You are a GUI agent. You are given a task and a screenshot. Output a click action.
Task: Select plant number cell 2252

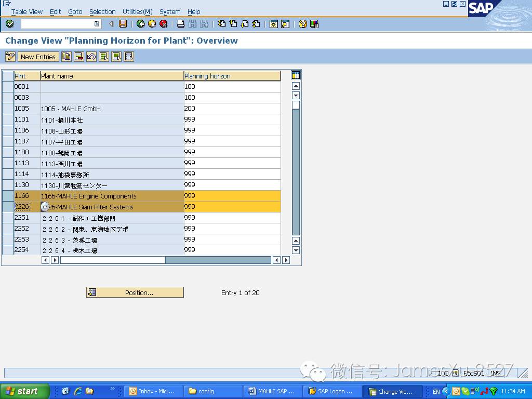pos(27,229)
